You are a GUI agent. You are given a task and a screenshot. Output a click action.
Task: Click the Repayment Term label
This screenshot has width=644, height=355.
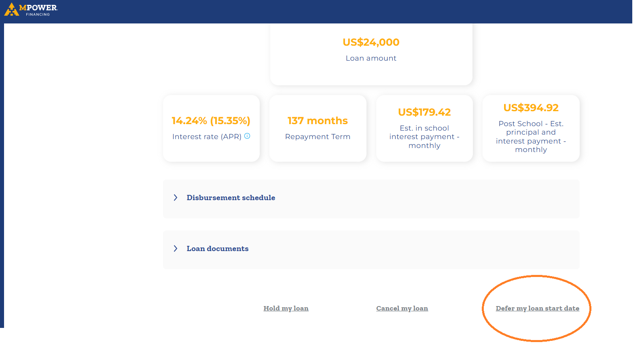[318, 137]
